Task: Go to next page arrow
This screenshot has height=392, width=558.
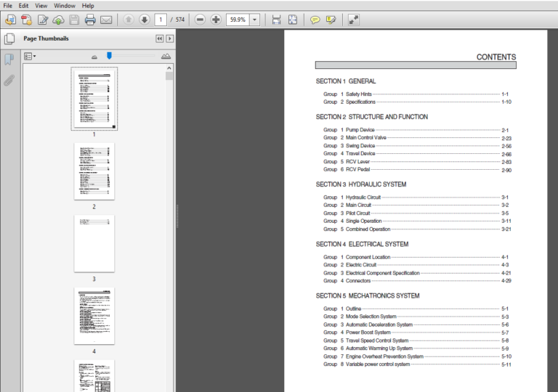Action: coord(145,20)
